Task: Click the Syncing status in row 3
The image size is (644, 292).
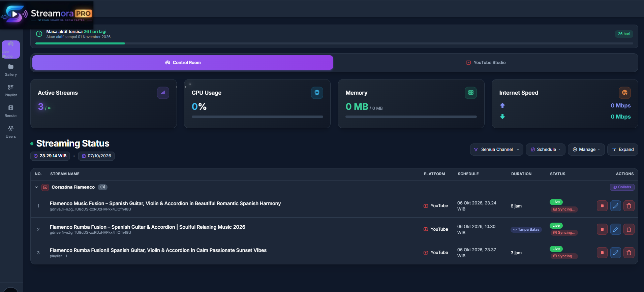Action: [x=564, y=256]
